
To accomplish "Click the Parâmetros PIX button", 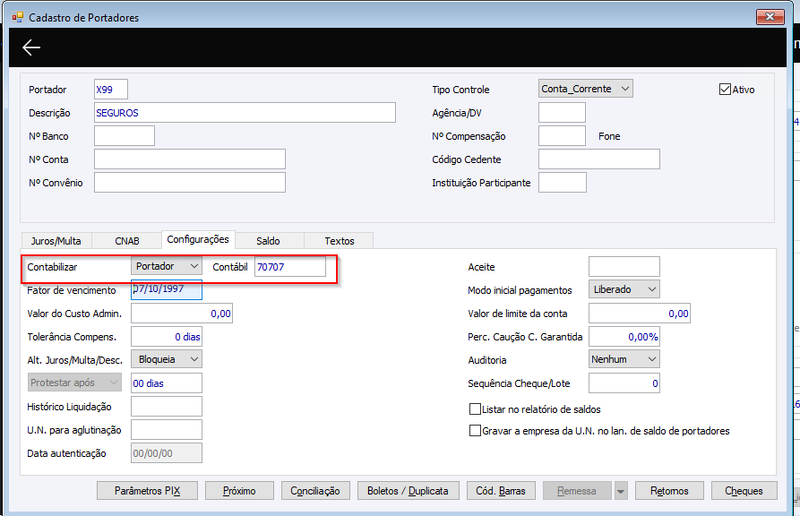I will point(147,491).
